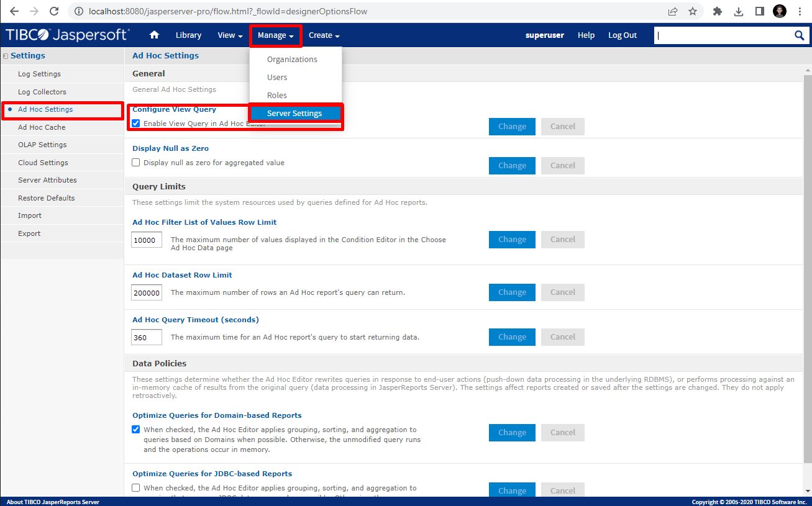Toggle browser side panel icon

(x=759, y=11)
